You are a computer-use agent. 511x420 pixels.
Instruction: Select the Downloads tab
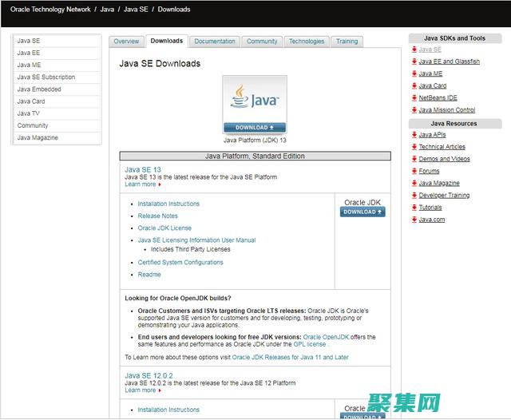tap(167, 41)
